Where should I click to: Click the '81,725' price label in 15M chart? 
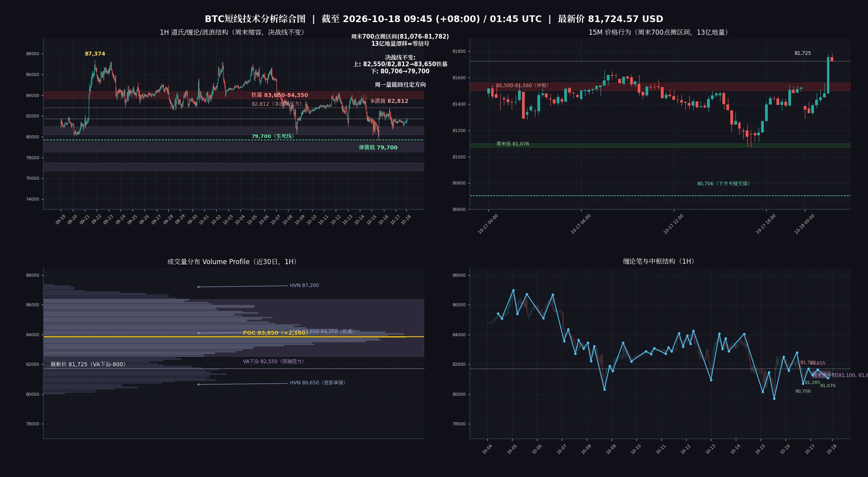[803, 53]
